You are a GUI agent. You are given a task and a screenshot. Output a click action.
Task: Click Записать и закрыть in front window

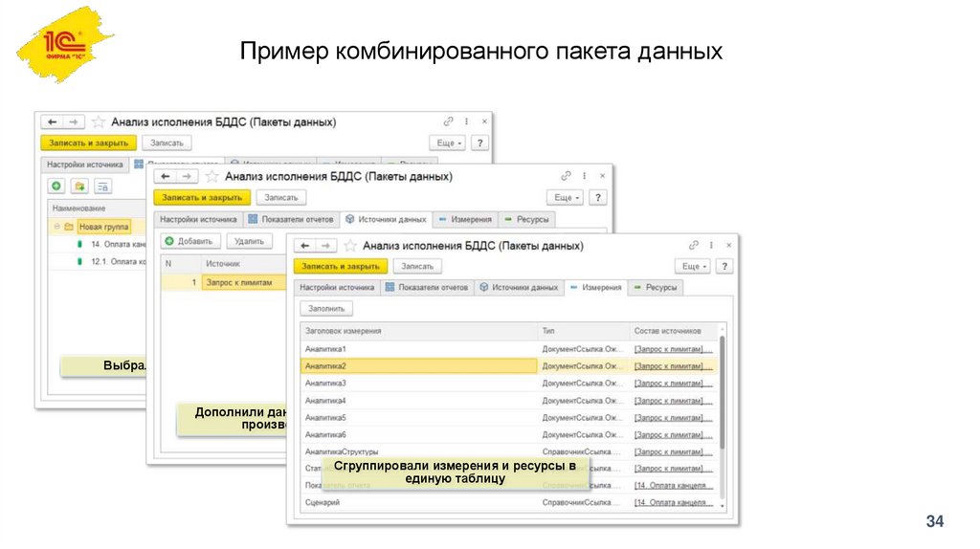341,266
